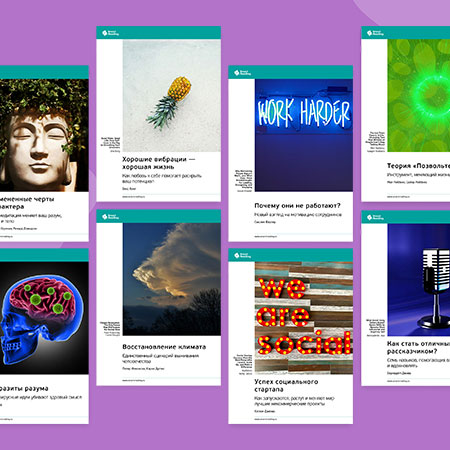The image size is (450, 450).
Task: Click the small side text beside the 'we are social' image
Action: pyautogui.click(x=244, y=364)
